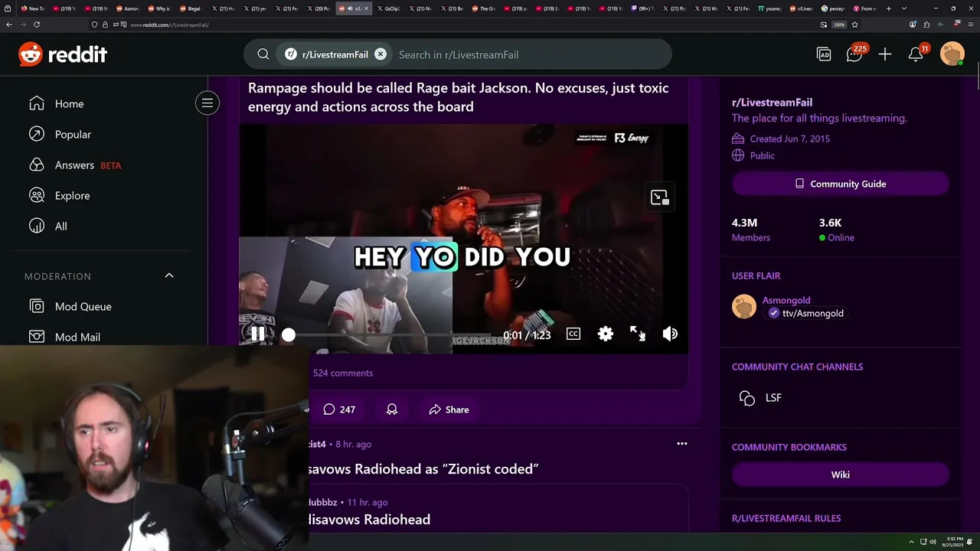Click Created Jun 7, 2015 text

coord(789,139)
